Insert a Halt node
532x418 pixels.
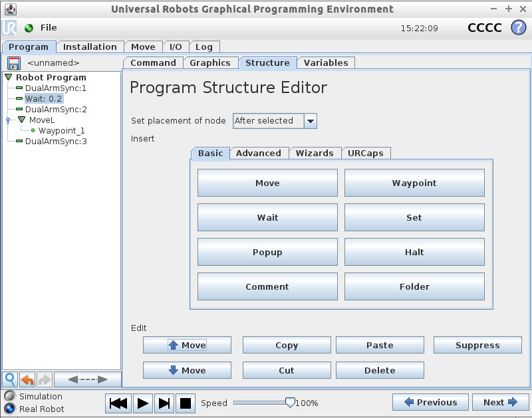tap(414, 252)
